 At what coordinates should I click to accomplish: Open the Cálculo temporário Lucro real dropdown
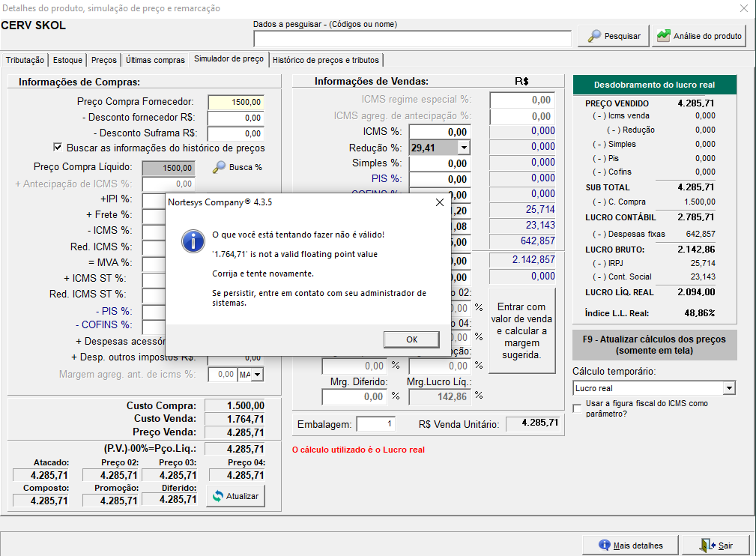pos(729,388)
